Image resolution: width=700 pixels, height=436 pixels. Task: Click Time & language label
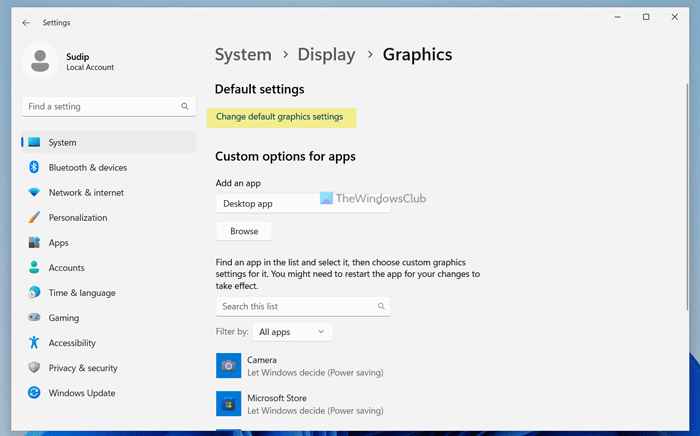coord(82,293)
